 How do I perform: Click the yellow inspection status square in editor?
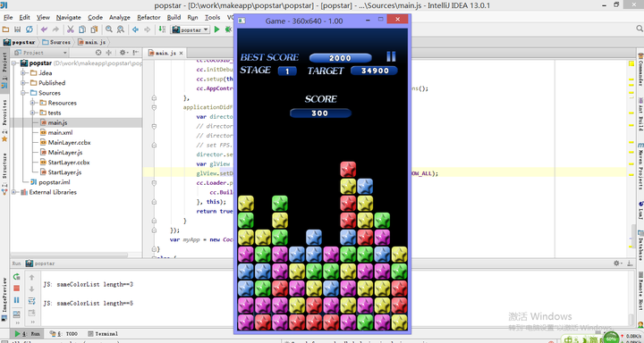(x=631, y=63)
